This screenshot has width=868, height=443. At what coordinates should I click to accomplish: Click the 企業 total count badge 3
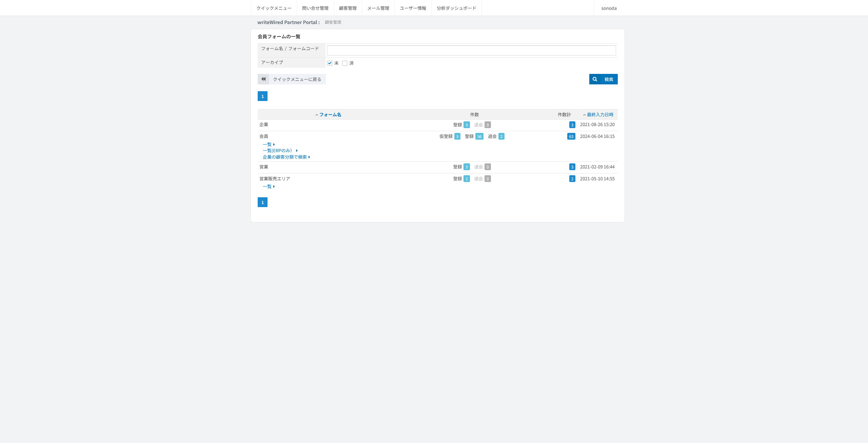pyautogui.click(x=572, y=125)
